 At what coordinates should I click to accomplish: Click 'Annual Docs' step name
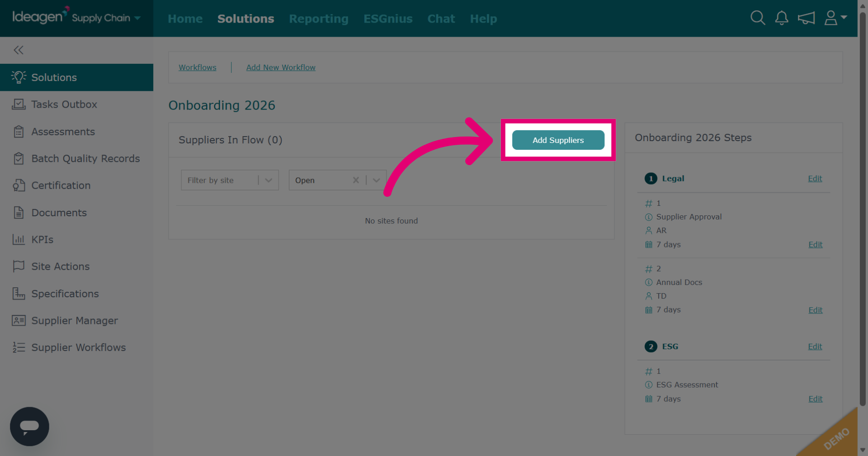[679, 282]
